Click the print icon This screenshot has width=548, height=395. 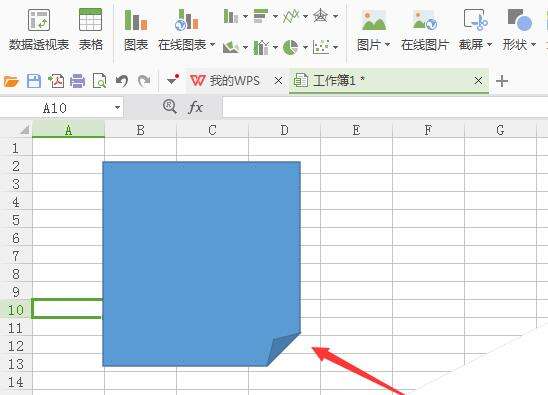click(x=78, y=81)
